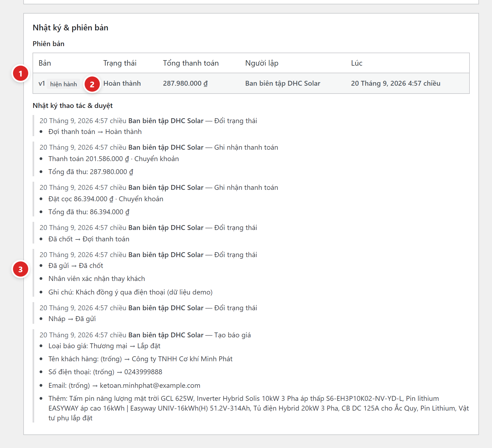Click the 'Lúc' column header
The height and width of the screenshot is (448, 492).
357,63
